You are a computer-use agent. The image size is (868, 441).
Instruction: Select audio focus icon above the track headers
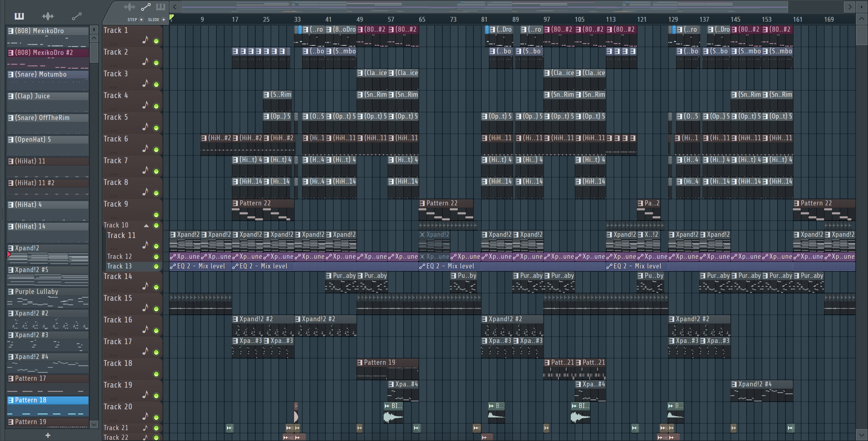click(x=130, y=7)
